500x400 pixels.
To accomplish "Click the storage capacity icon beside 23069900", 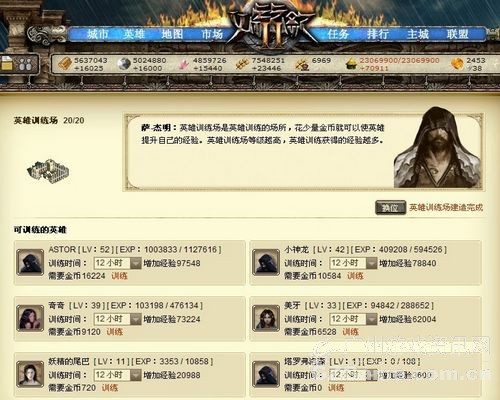I will point(350,63).
